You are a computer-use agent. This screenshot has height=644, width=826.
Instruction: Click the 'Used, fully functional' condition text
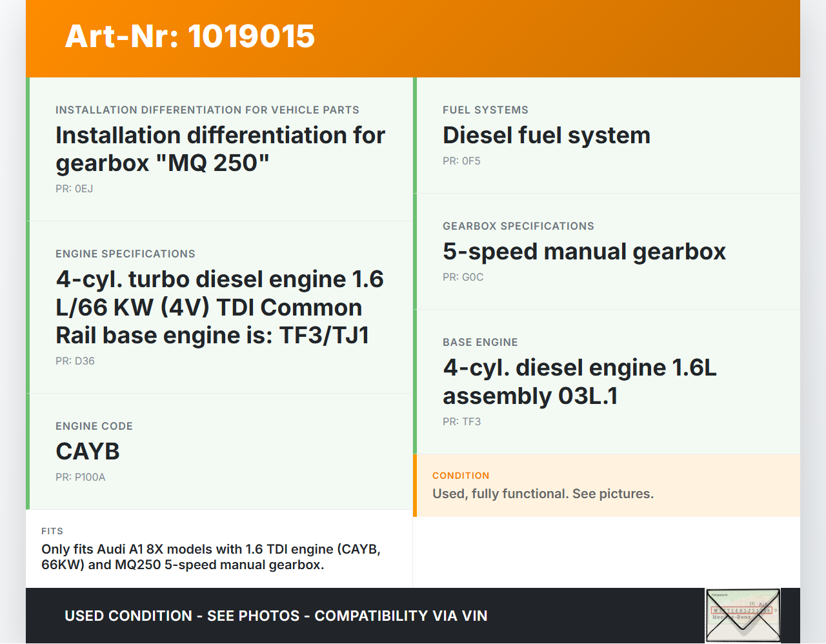click(543, 494)
